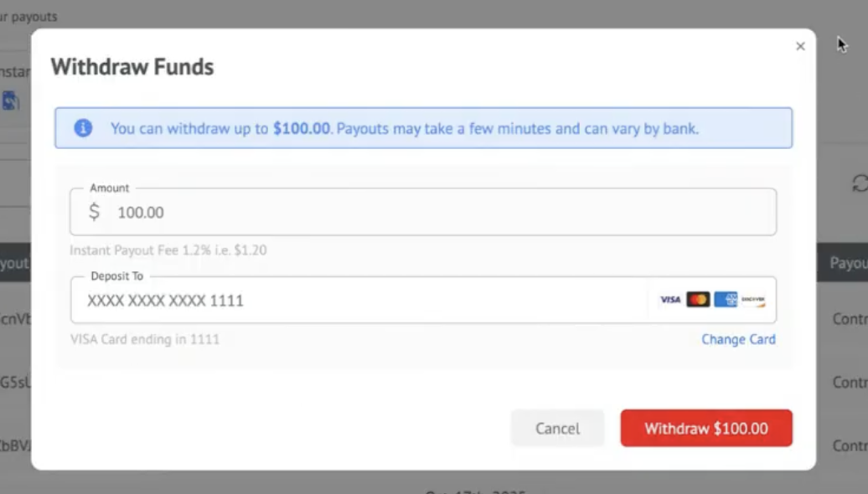
Task: Click the Instant Payout Fee helper text
Action: pyautogui.click(x=168, y=250)
